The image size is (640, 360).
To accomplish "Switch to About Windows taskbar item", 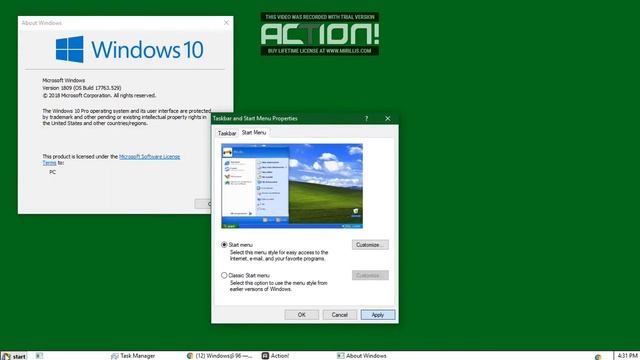I will pos(362,356).
